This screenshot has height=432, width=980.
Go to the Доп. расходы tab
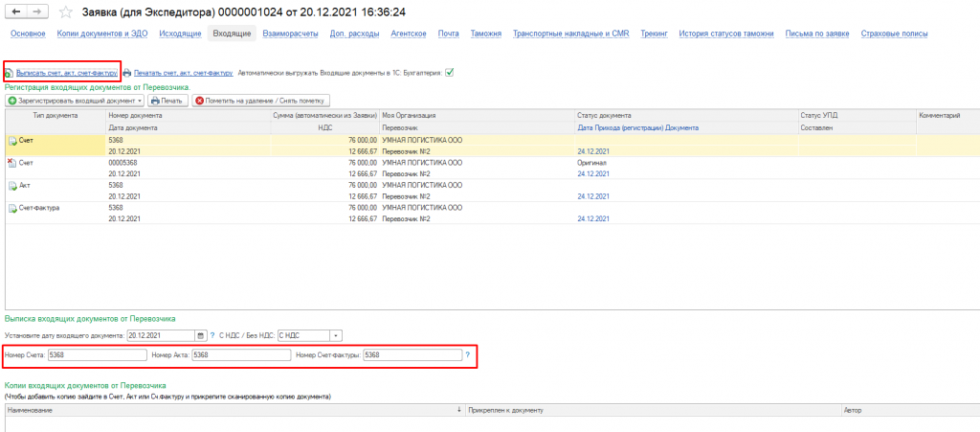(x=354, y=34)
